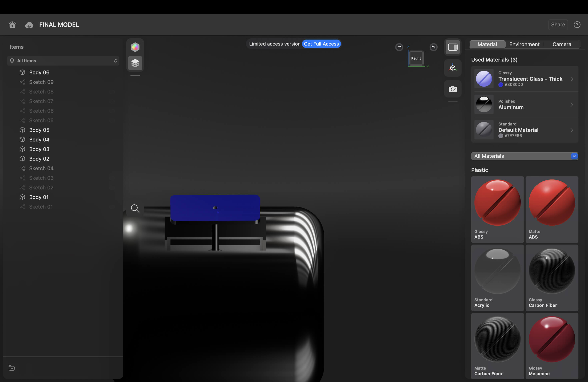Switch to the Camera tab
The width and height of the screenshot is (588, 382).
click(562, 44)
